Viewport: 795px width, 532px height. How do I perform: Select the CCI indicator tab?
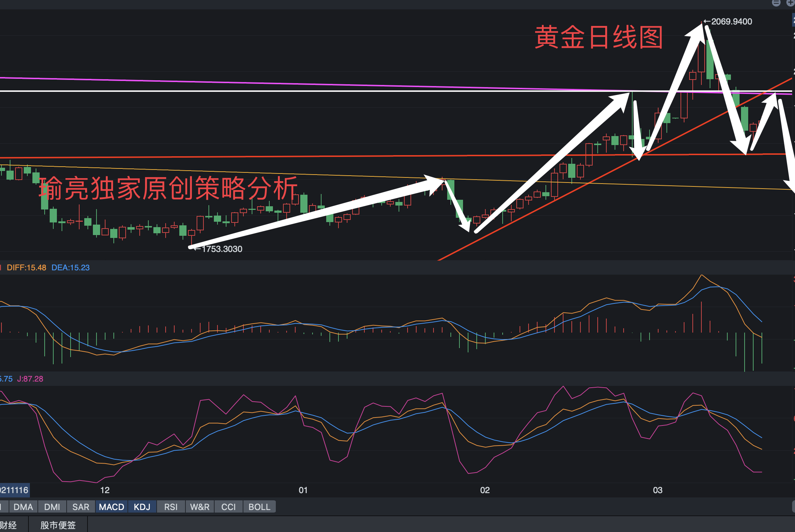tap(229, 507)
